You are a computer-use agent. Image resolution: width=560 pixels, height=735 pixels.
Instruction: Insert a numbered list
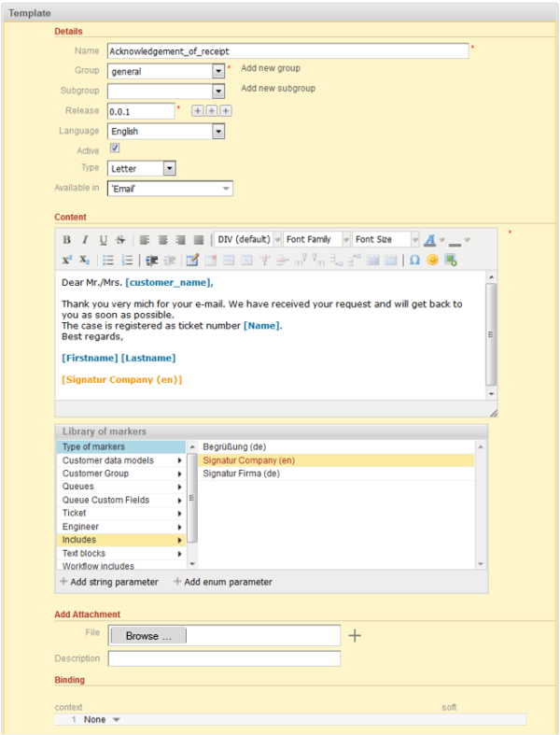(x=127, y=261)
